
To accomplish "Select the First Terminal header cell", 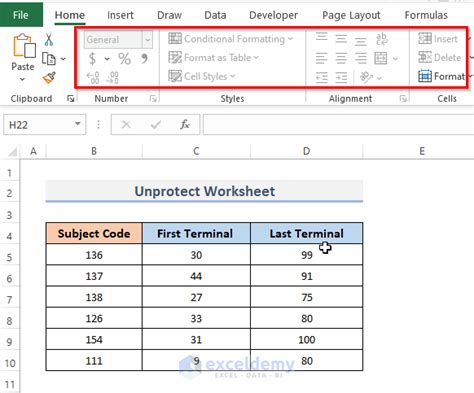I will tap(196, 233).
